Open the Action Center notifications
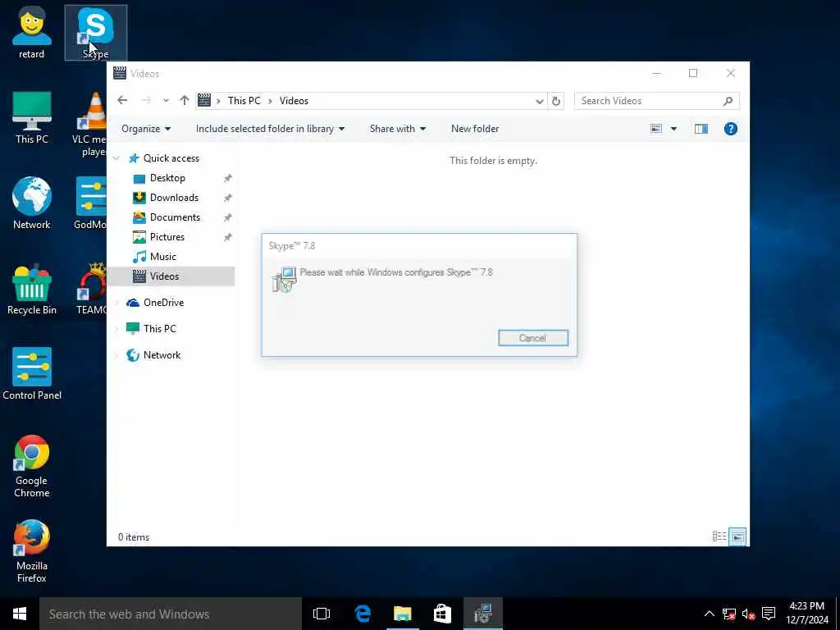Viewport: 840px width, 630px height. tap(769, 614)
